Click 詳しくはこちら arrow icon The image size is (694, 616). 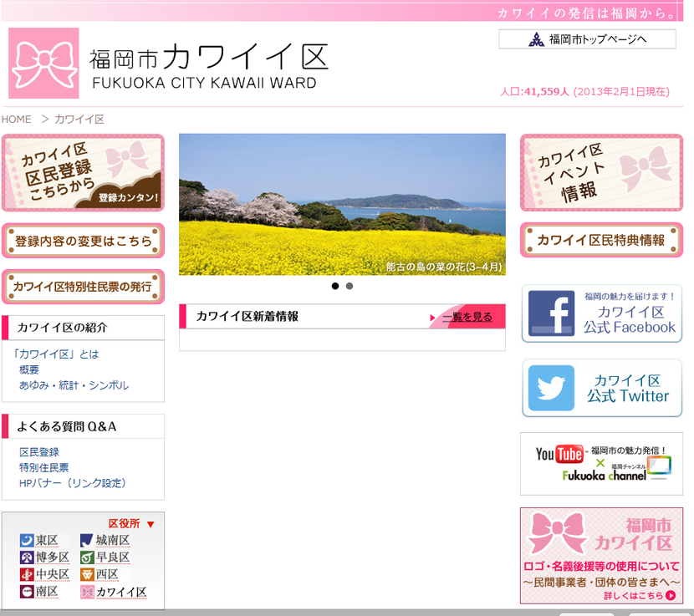pos(671,596)
